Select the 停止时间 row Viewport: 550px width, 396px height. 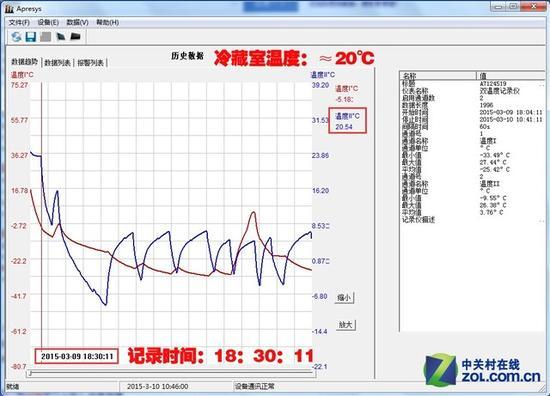tap(472, 120)
